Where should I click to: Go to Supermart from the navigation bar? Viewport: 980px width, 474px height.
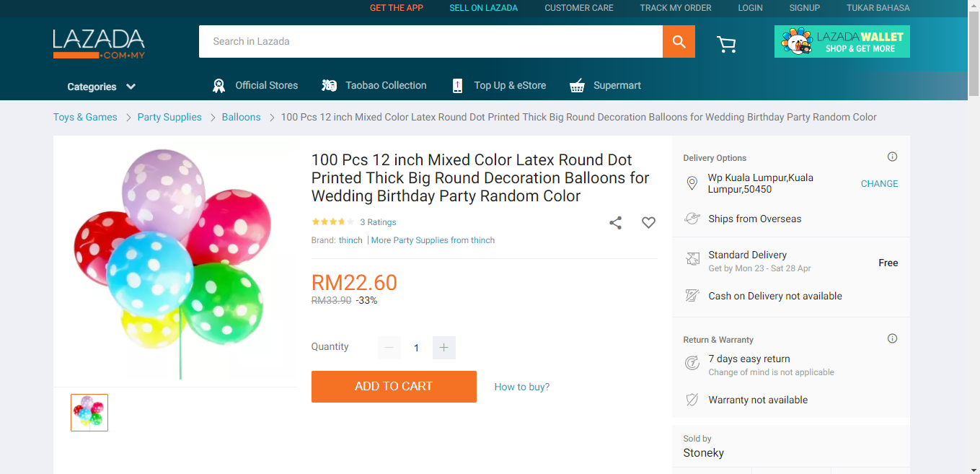coord(605,85)
